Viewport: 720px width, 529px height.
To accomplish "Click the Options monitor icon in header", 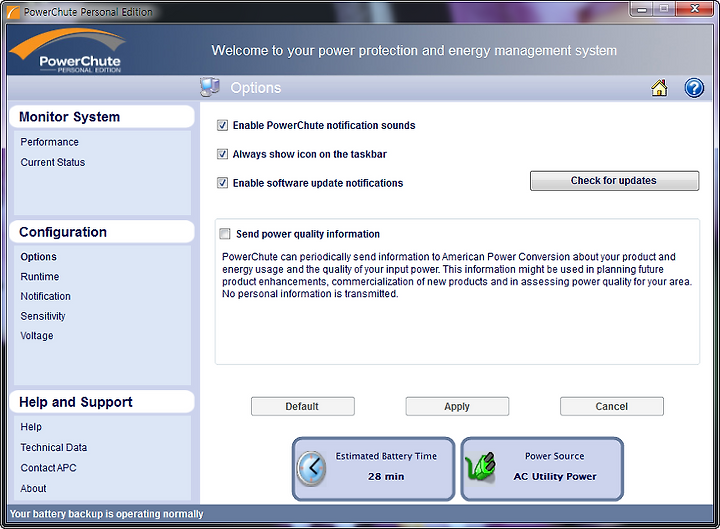I will (x=210, y=87).
